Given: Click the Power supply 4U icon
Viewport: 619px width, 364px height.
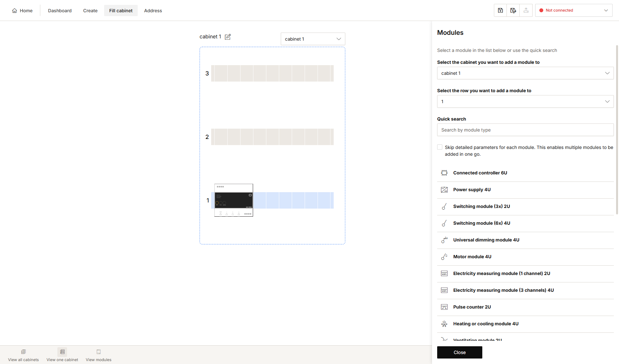Looking at the screenshot, I should tap(444, 190).
